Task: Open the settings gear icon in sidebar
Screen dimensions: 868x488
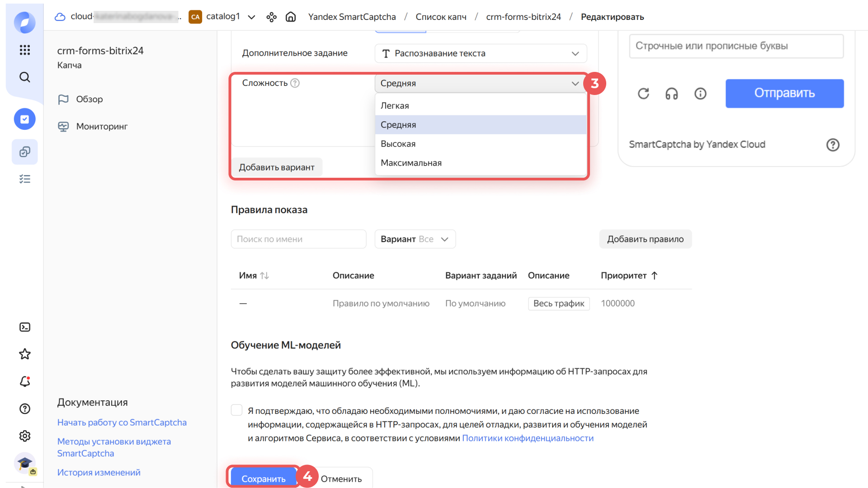Action: [x=25, y=436]
